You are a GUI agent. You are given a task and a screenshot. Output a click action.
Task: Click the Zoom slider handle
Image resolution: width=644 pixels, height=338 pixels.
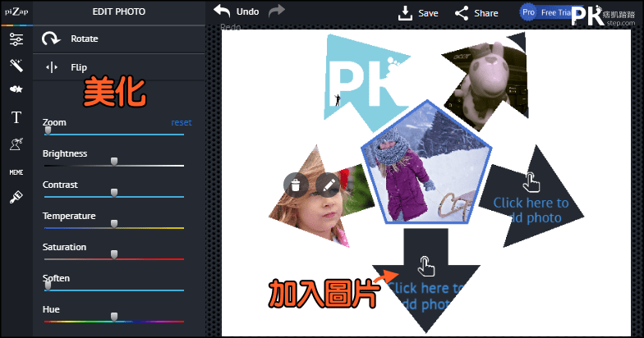click(x=48, y=130)
